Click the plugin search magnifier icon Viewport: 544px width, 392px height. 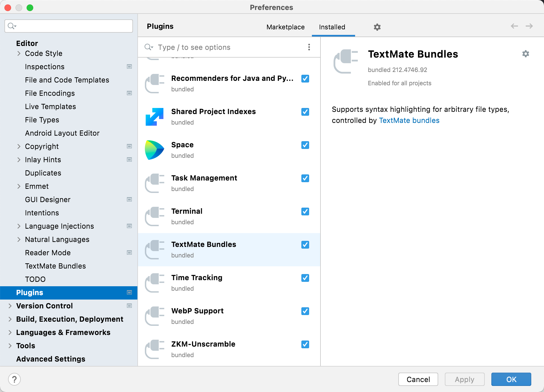[149, 47]
